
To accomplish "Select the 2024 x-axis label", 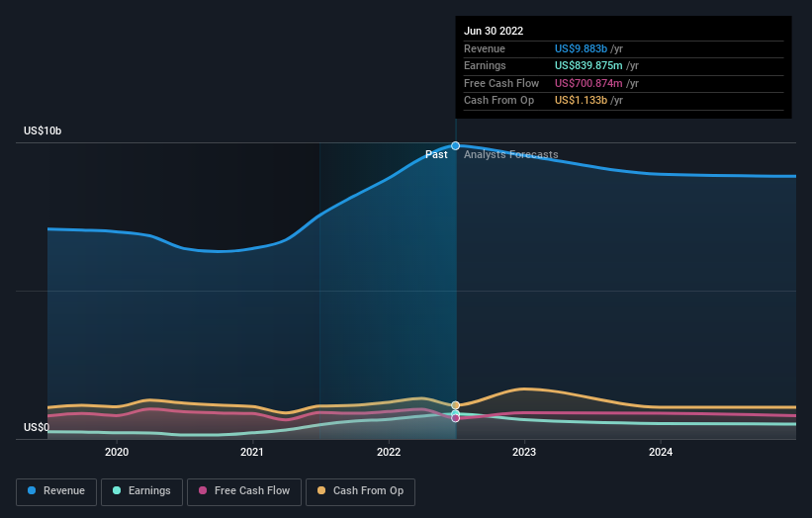I will tap(661, 453).
